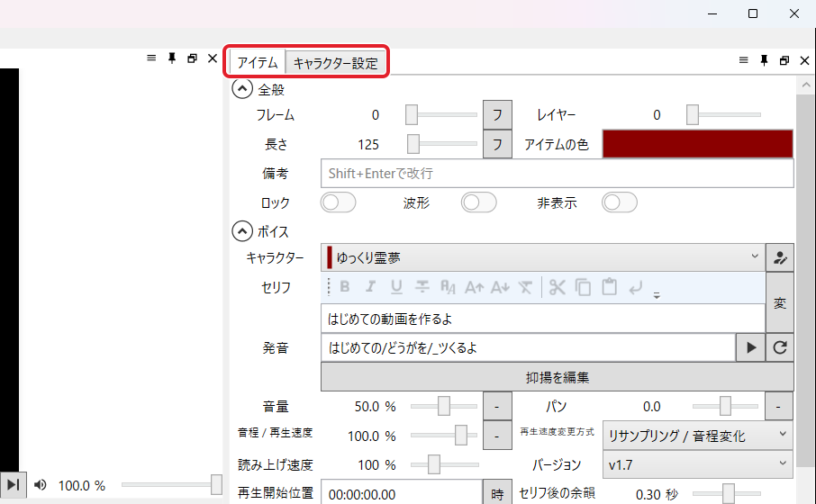
Task: Click the next frame button in preview
Action: [13, 485]
